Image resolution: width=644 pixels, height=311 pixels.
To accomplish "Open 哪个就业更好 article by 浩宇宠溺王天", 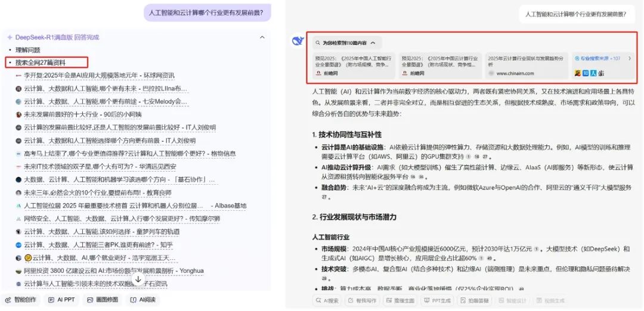I will [100, 258].
